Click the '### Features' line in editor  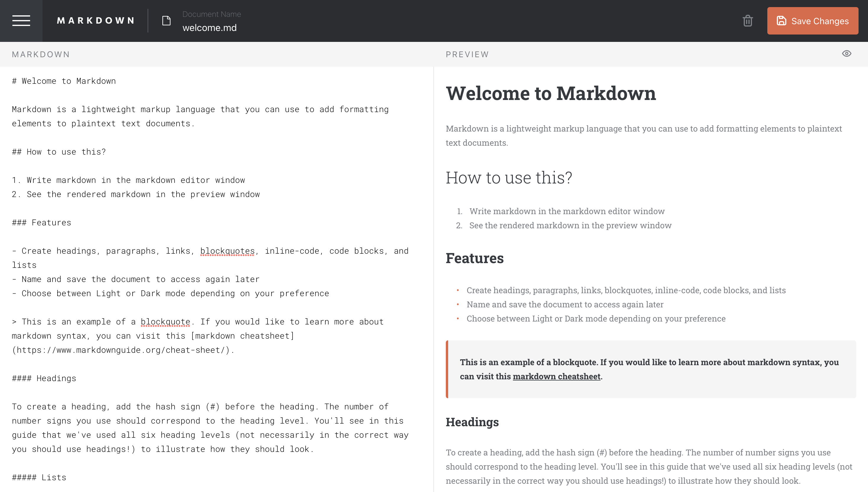(x=42, y=223)
